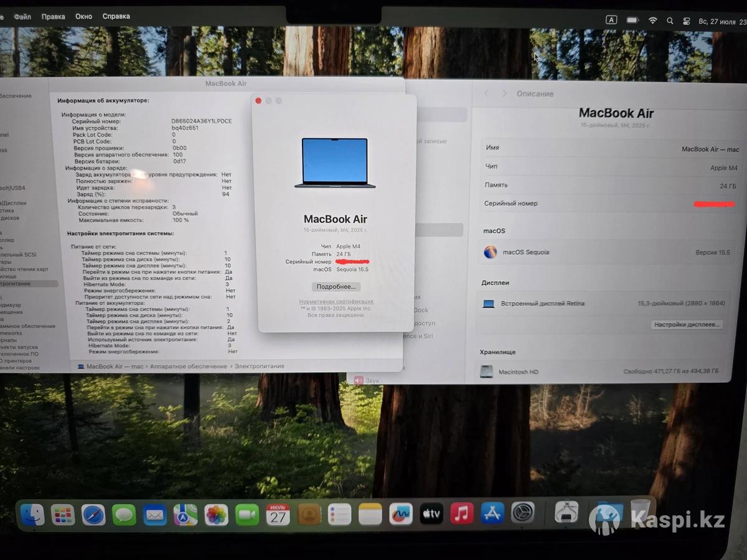Image resolution: width=747 pixels, height=560 pixels.
Task: Open Finder from the Dock
Action: point(32,515)
